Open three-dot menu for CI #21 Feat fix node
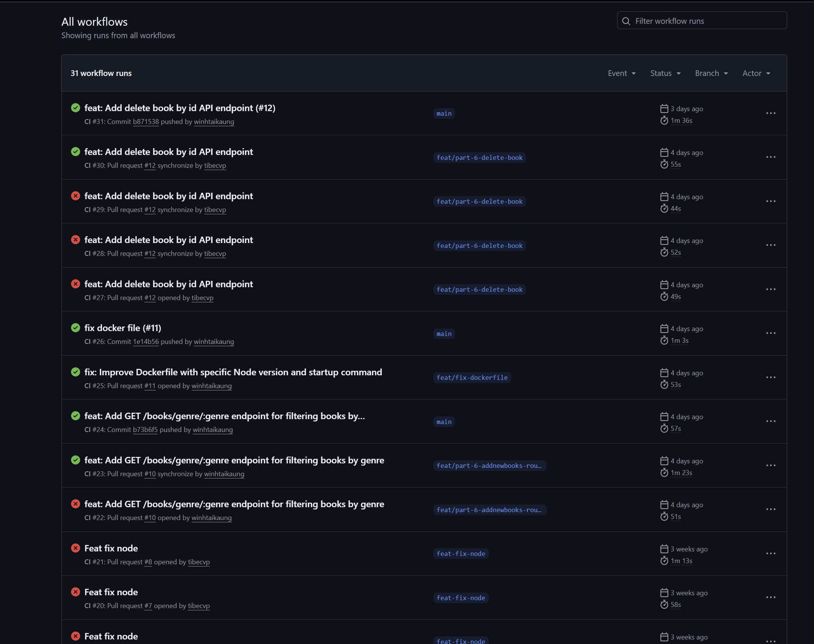Viewport: 814px width, 644px height. pos(771,554)
